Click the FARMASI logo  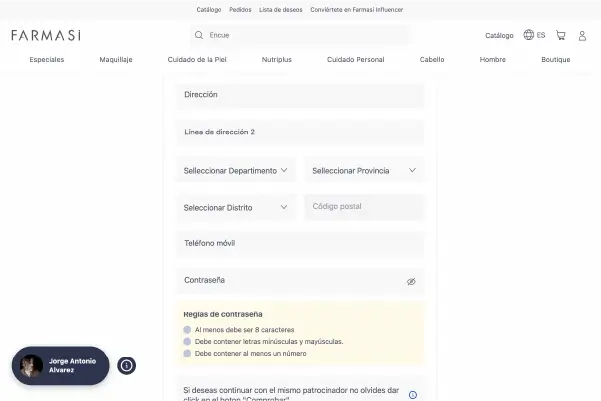pyautogui.click(x=46, y=35)
